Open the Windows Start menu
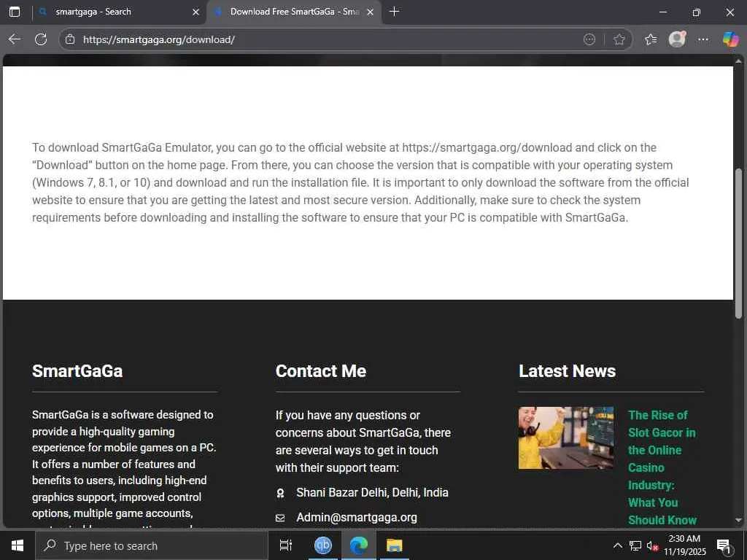 pyautogui.click(x=18, y=545)
